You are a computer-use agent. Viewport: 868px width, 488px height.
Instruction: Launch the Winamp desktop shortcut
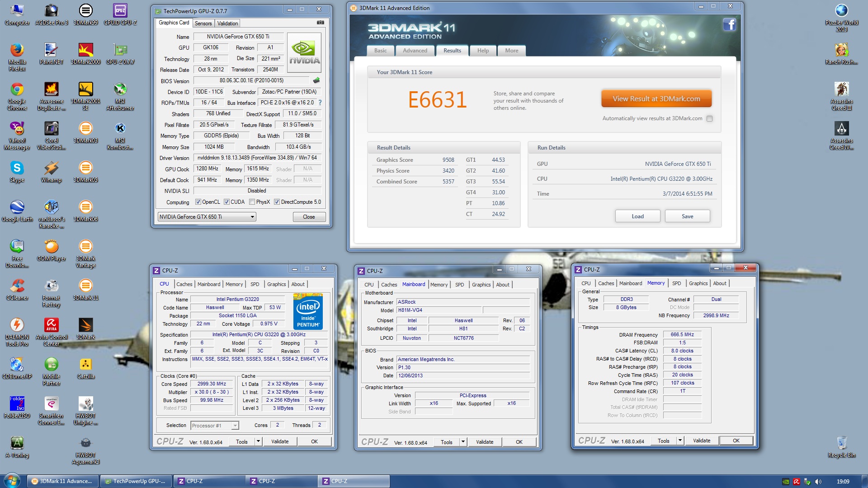pyautogui.click(x=51, y=171)
